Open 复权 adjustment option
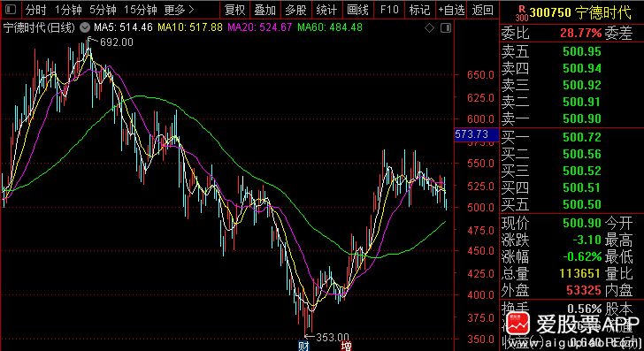 click(234, 10)
